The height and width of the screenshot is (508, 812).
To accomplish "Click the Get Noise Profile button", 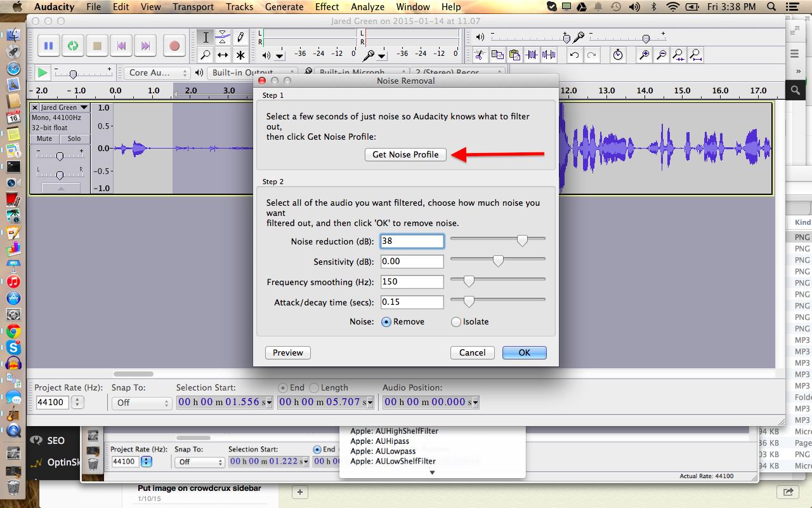I will 405,154.
